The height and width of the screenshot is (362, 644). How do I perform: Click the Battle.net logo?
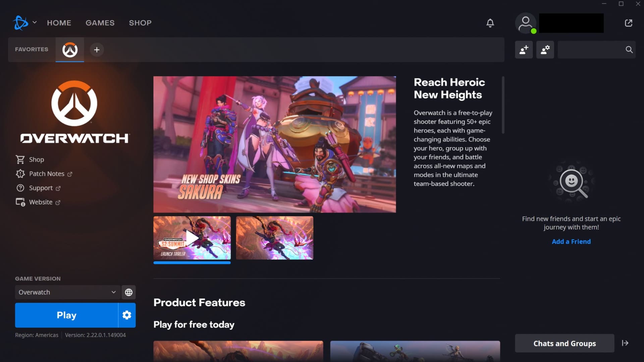pos(20,22)
